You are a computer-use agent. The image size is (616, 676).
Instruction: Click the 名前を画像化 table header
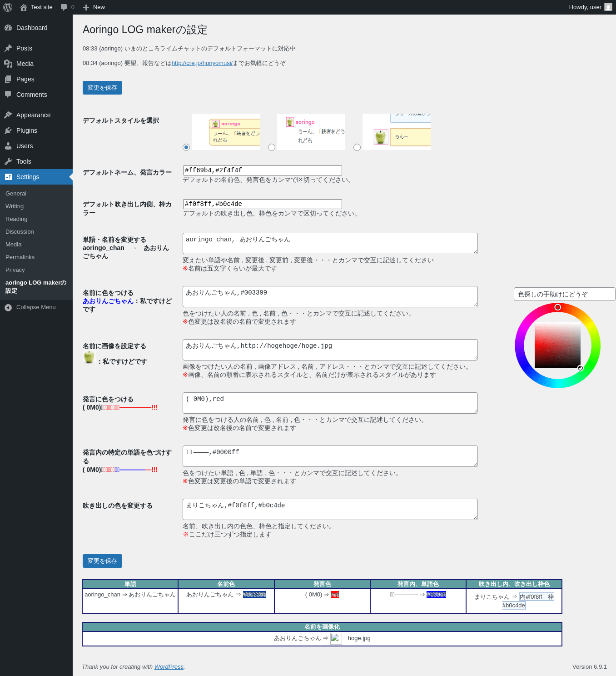[x=322, y=627]
